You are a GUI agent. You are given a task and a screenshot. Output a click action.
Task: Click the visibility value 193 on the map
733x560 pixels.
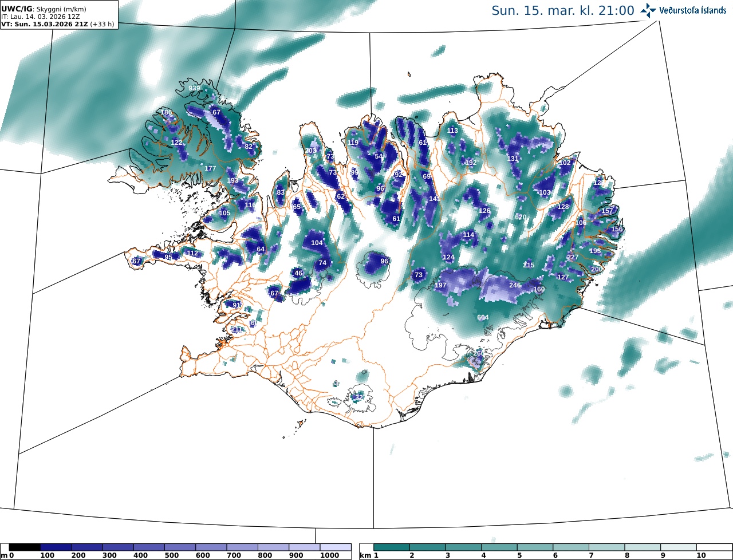[232, 181]
